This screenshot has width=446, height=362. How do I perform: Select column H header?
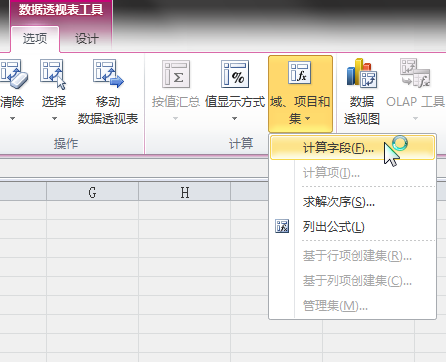[x=185, y=192]
